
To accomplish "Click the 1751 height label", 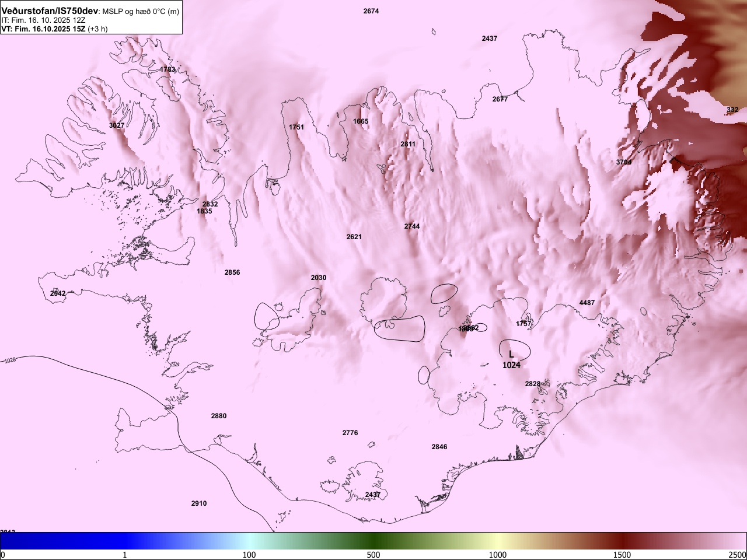I will [x=296, y=127].
